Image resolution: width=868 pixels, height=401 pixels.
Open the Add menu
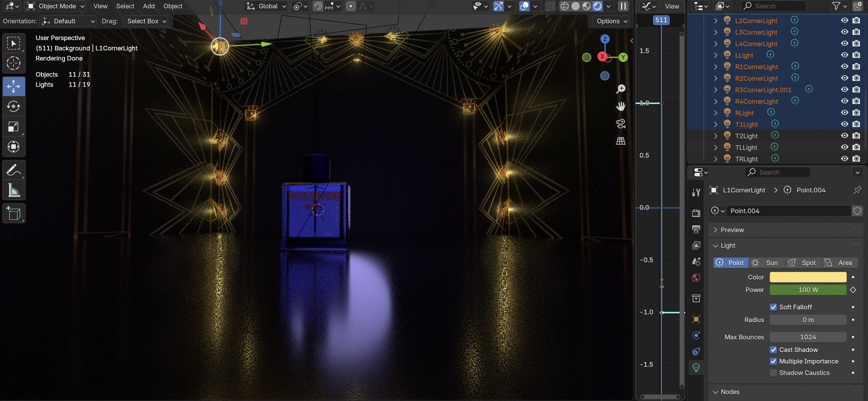point(149,6)
